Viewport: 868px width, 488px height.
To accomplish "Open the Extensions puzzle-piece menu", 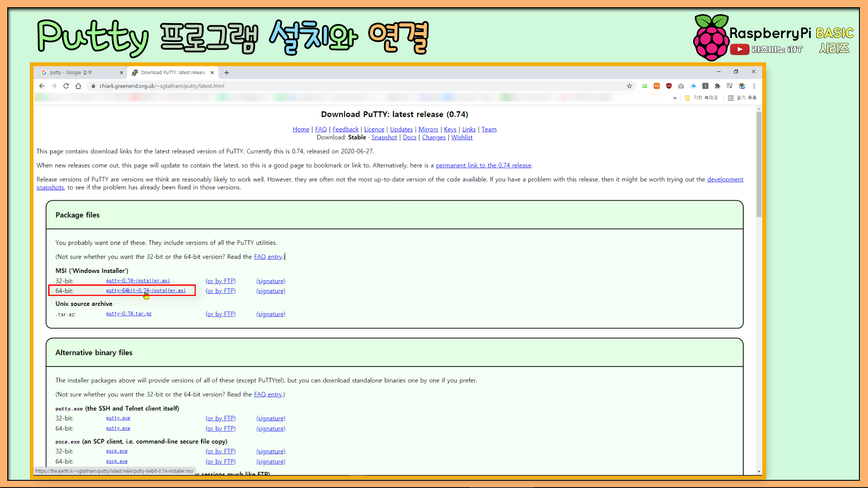I will (717, 86).
